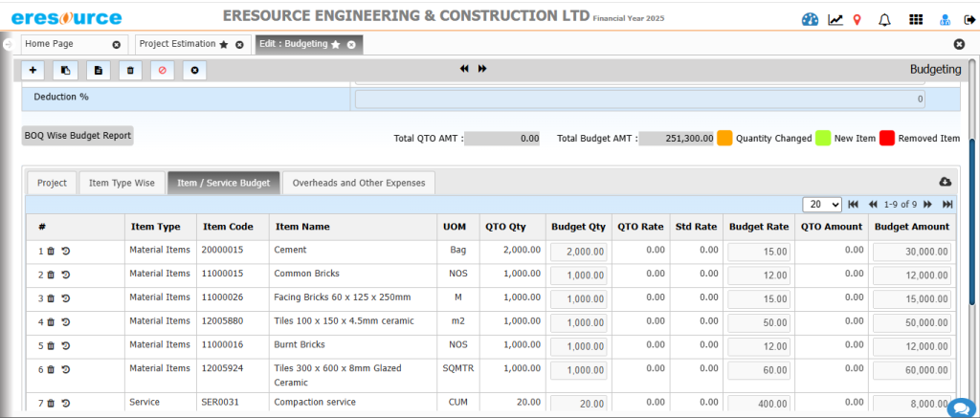Image resolution: width=980 pixels, height=418 pixels.
Task: Open the dashboard gauge icon
Action: click(x=810, y=19)
